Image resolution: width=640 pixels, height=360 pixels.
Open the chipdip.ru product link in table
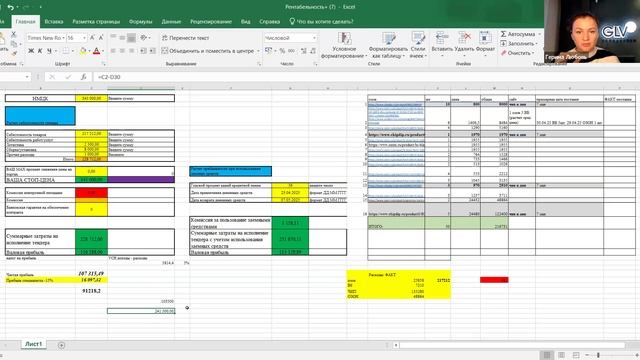coord(396,135)
